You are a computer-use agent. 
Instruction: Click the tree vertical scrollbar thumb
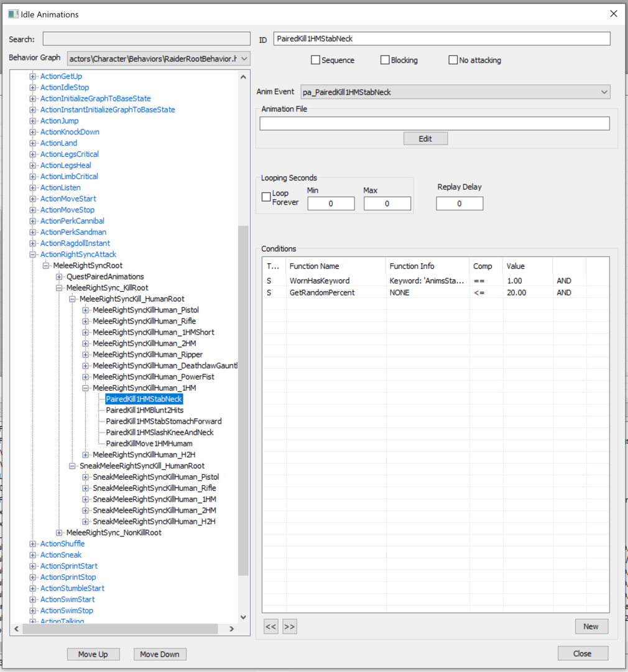tap(243, 400)
